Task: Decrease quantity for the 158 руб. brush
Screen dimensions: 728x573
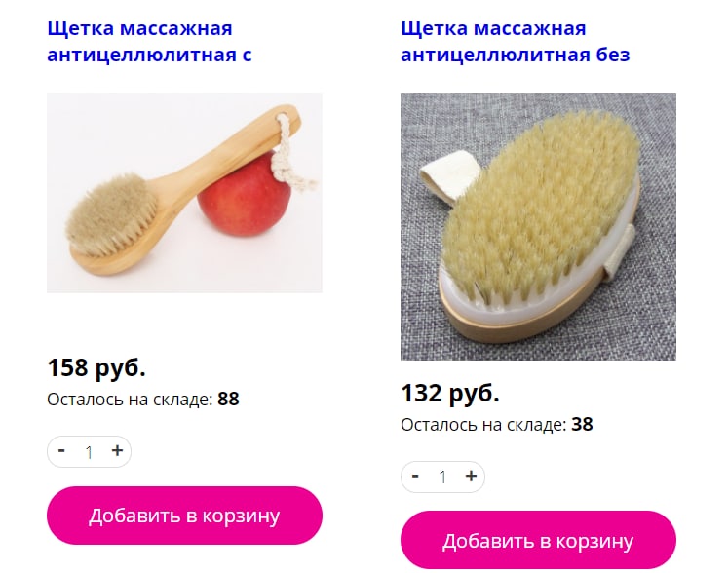Action: (61, 451)
